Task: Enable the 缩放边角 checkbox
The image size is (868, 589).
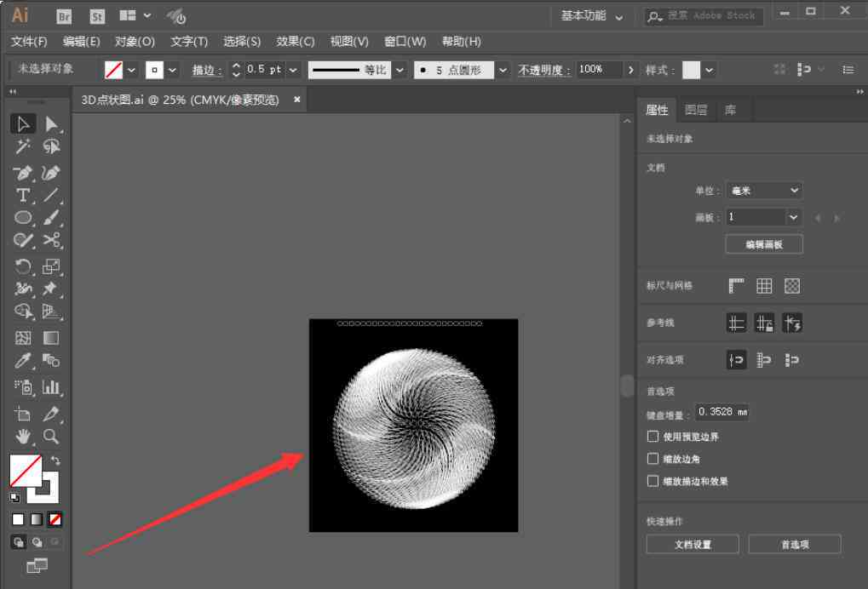Action: tap(652, 459)
